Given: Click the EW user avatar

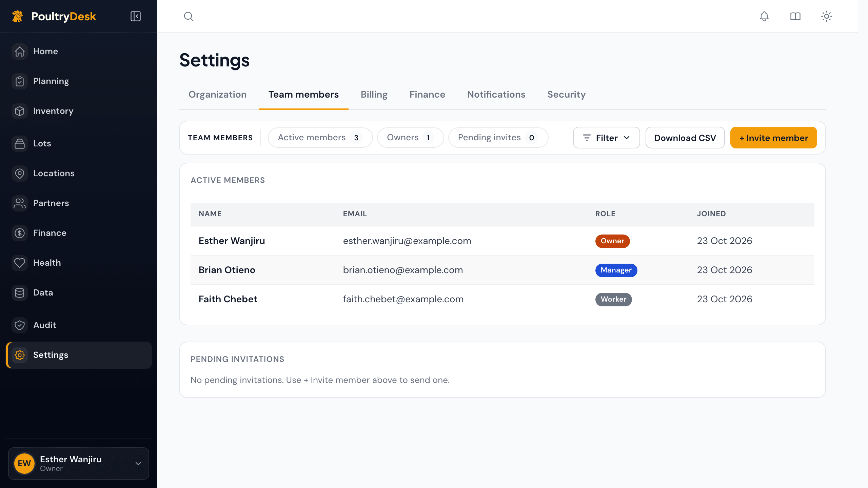Looking at the screenshot, I should pos(24,463).
